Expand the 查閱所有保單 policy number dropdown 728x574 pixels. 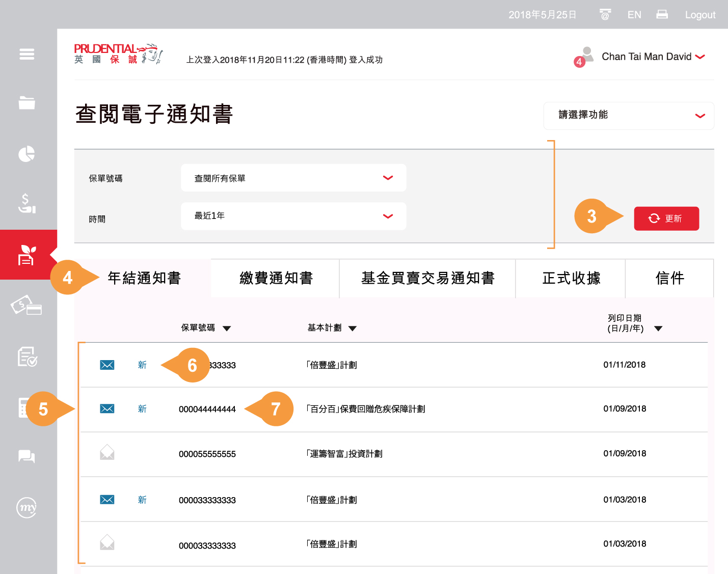click(x=293, y=178)
